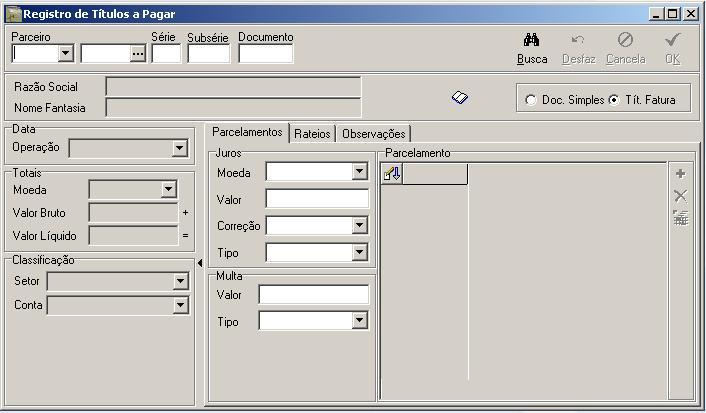Click the plus icon to add parcel
The width and height of the screenshot is (706, 413).
coord(680,174)
